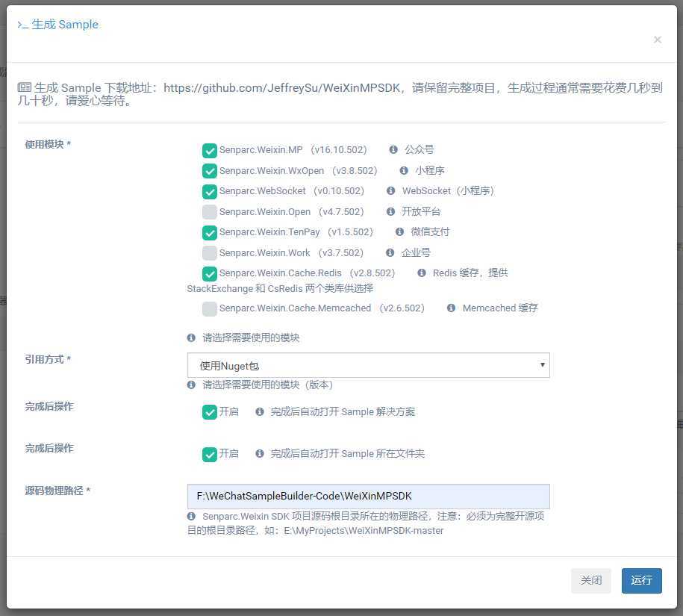Screen dimensions: 683x616
Task: Click the info icon next to 公众号
Action: pyautogui.click(x=393, y=149)
